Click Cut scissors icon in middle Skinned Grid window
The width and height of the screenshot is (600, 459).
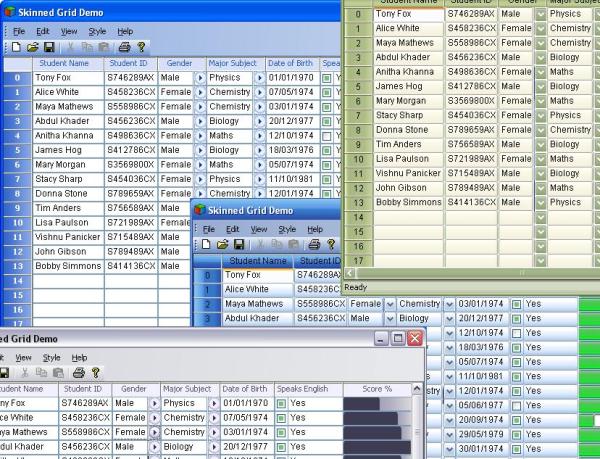(261, 244)
